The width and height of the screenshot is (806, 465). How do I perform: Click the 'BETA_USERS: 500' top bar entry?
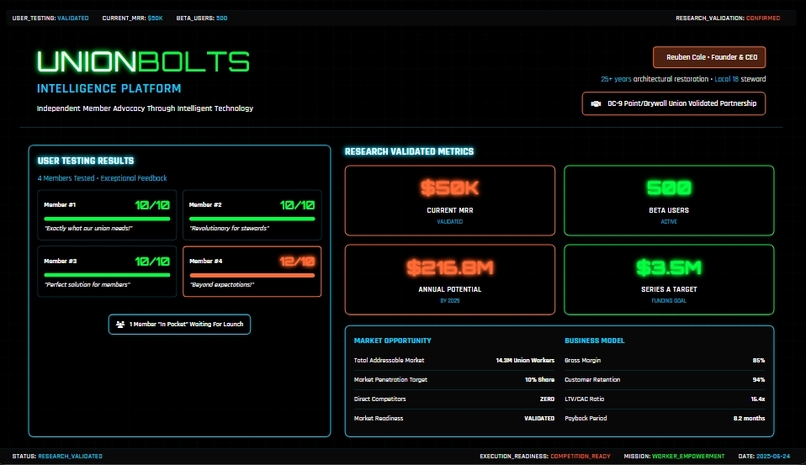[x=202, y=18]
